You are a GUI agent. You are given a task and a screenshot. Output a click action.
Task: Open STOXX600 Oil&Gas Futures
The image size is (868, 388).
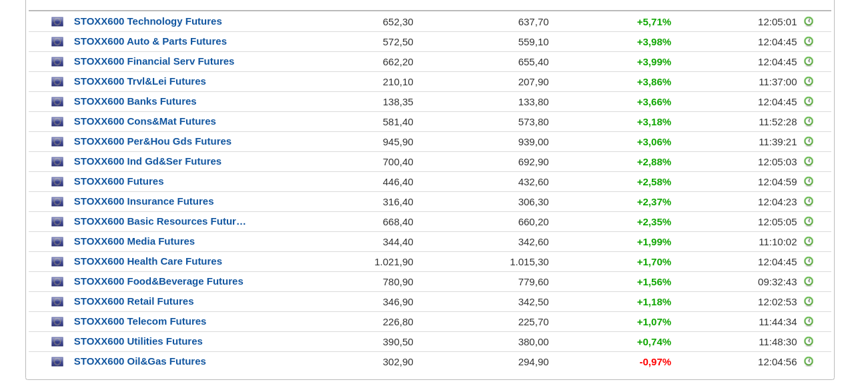(x=139, y=361)
